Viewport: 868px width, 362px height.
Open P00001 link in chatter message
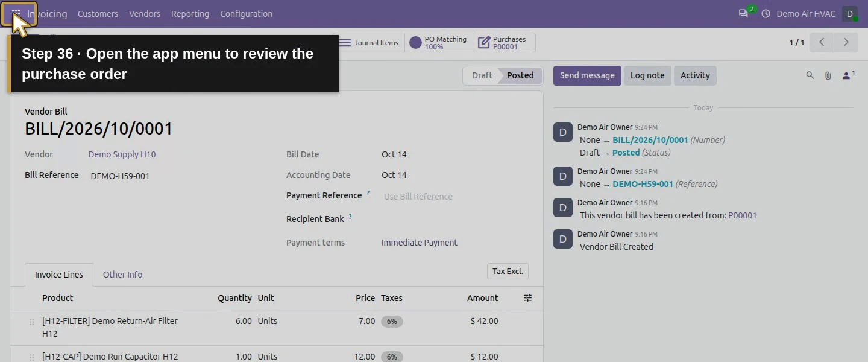coord(743,215)
